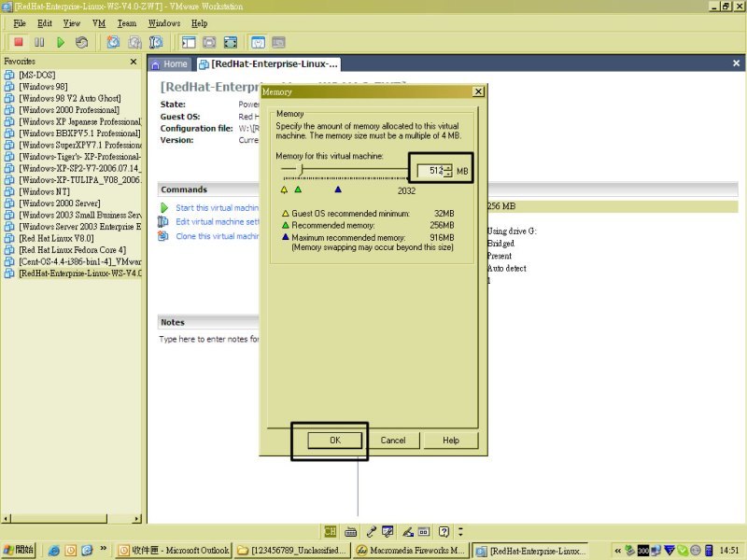
Task: Open the Help menu
Action: pyautogui.click(x=200, y=23)
